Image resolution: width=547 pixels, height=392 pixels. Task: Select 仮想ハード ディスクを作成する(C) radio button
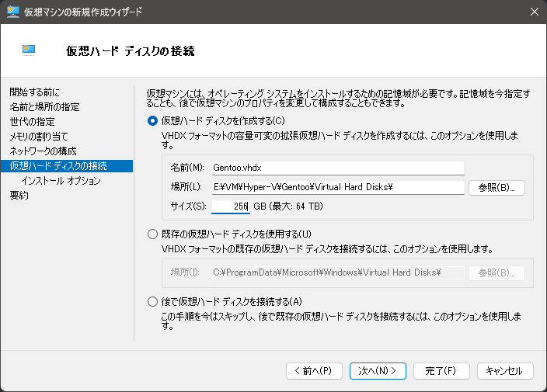click(152, 121)
